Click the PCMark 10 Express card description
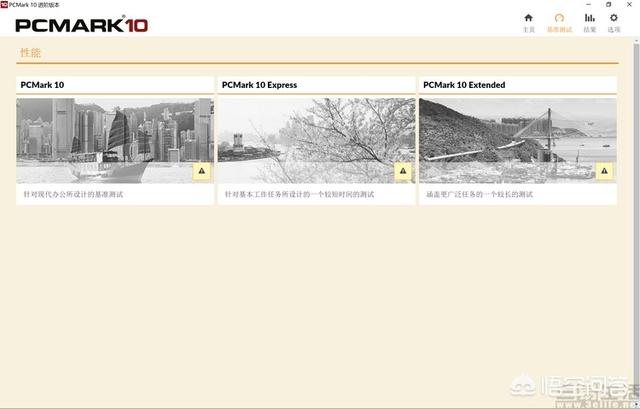640x409 pixels. point(299,194)
